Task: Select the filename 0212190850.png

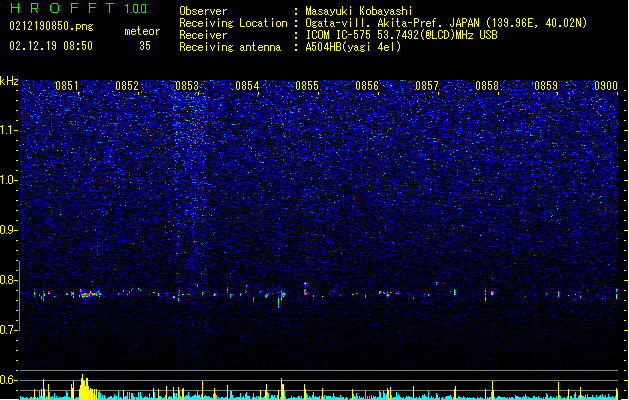Action: click(x=51, y=26)
